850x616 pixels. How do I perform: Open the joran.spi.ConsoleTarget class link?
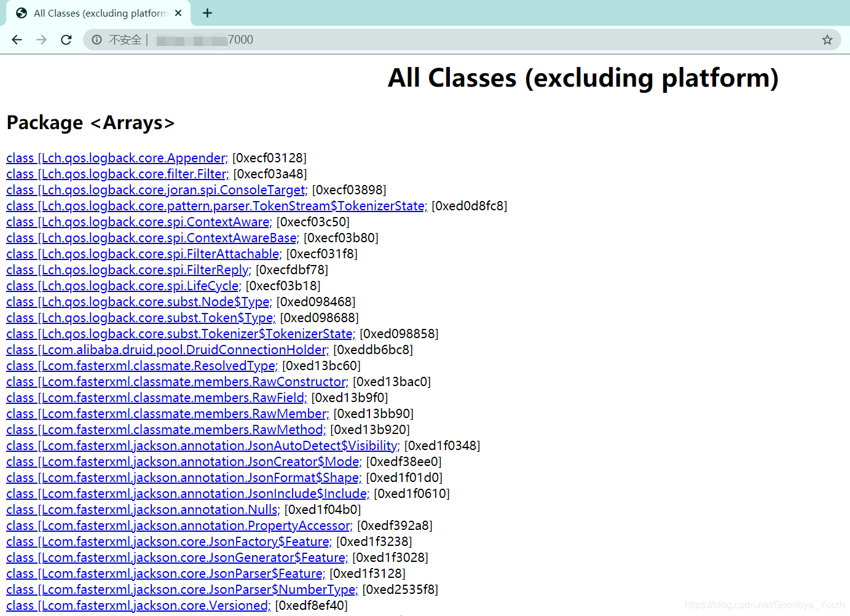157,190
